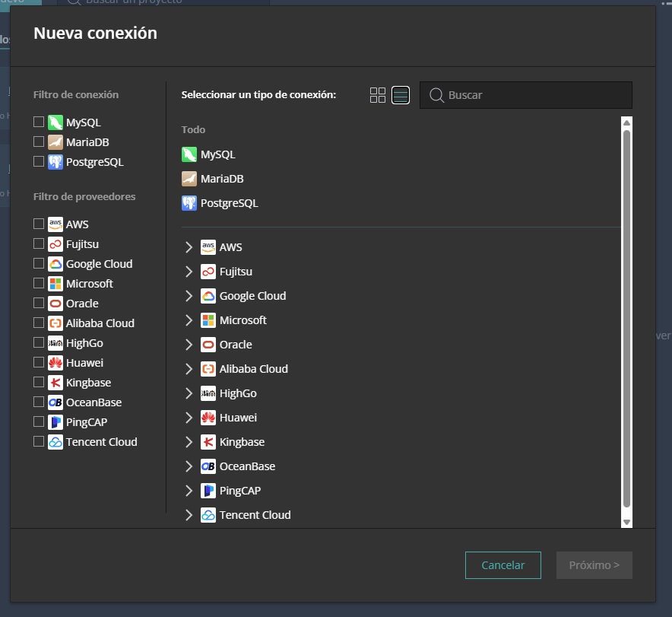Screen dimensions: 672x617
Task: Expand the Tencent Cloud category
Action: pyautogui.click(x=189, y=515)
